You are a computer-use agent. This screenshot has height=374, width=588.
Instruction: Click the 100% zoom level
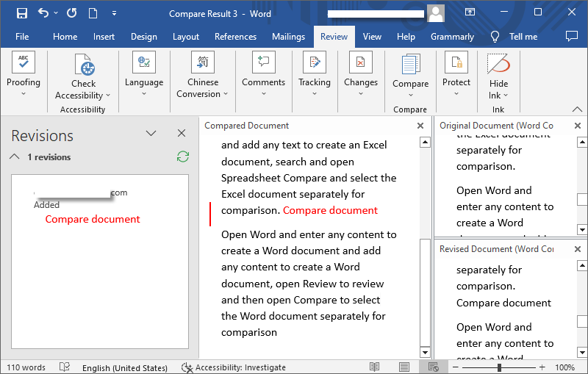point(564,367)
